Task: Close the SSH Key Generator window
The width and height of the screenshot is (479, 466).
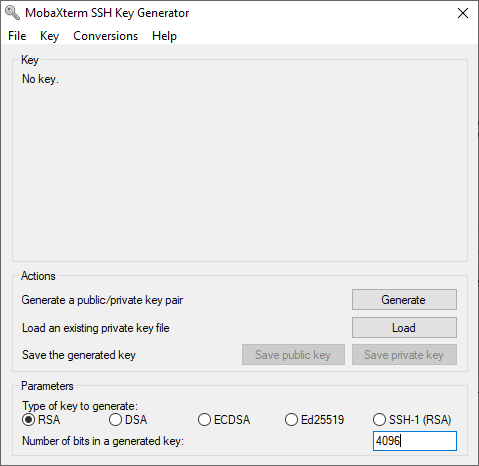Action: [463, 13]
